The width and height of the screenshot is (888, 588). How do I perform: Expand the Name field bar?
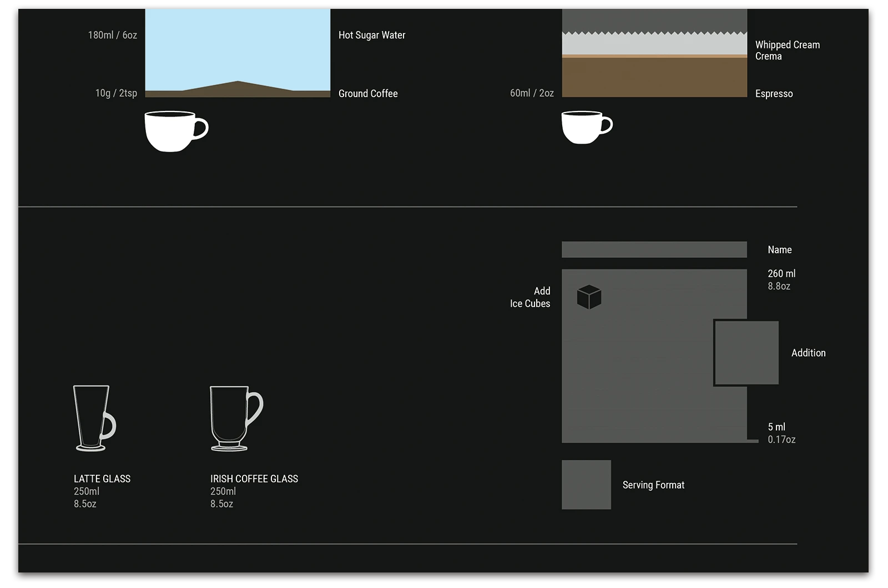click(x=655, y=250)
